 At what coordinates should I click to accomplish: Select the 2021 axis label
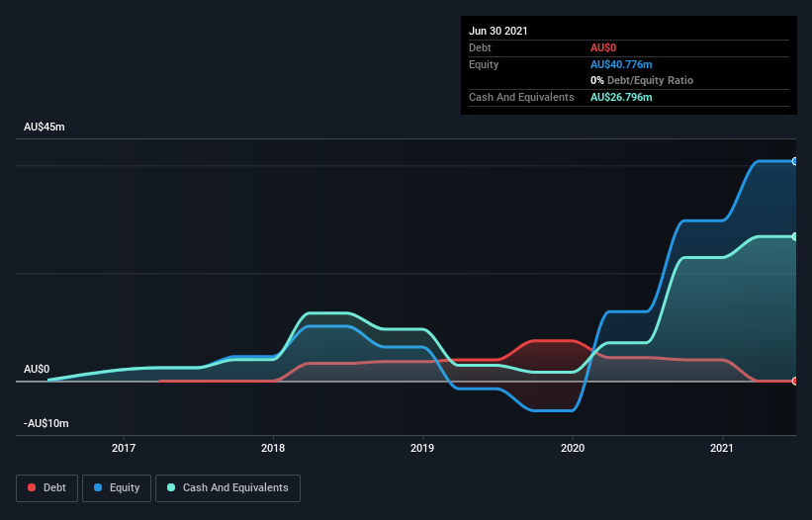click(722, 448)
